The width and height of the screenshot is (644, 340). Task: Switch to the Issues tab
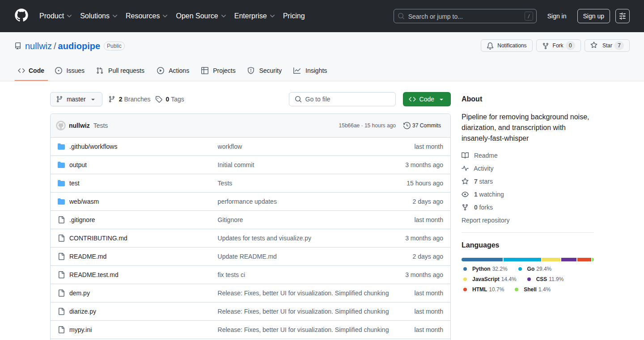pos(70,71)
